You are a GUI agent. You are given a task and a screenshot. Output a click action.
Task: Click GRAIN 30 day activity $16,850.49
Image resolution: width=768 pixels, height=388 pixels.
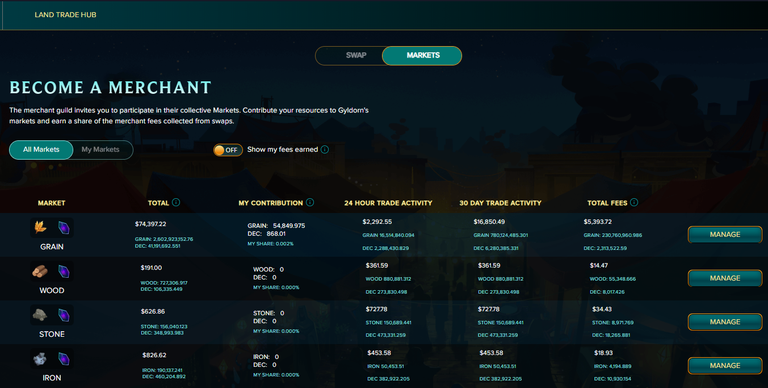489,221
